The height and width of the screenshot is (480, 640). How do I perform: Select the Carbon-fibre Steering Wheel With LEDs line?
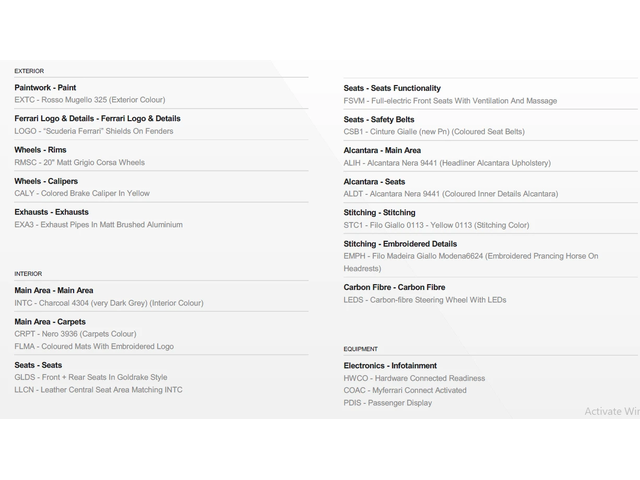tap(425, 299)
